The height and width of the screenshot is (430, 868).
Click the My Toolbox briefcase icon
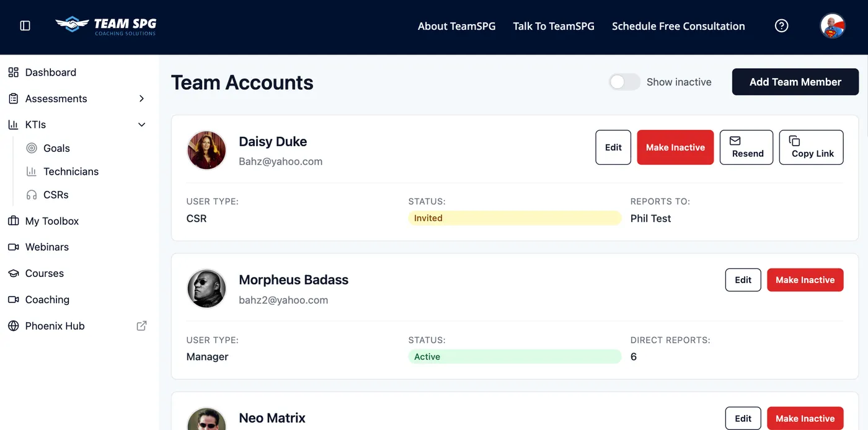[x=13, y=221]
